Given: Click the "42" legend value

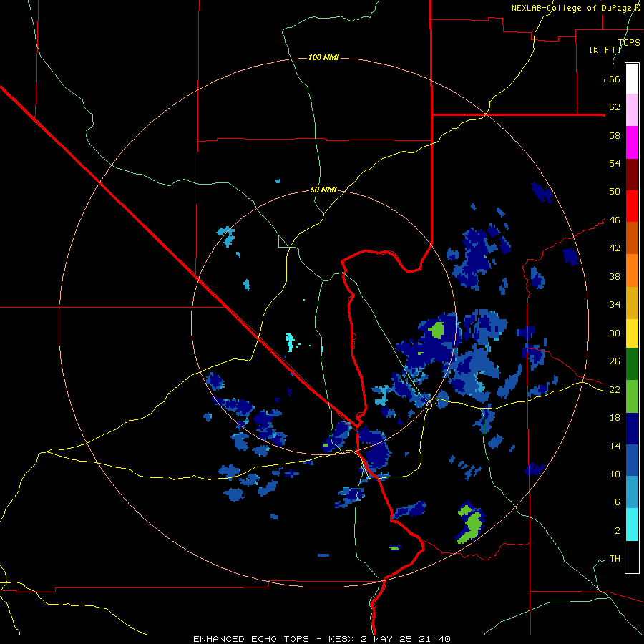Looking at the screenshot, I should pyautogui.click(x=615, y=248).
